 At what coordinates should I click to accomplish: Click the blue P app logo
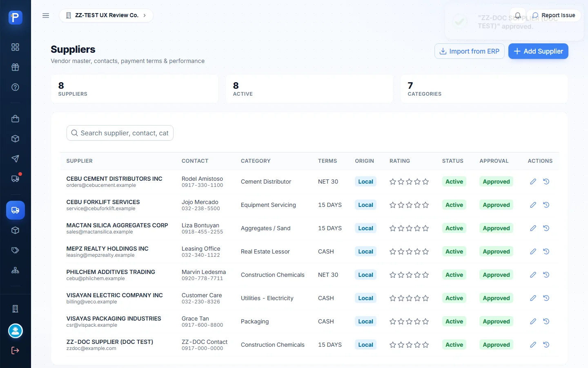click(16, 17)
